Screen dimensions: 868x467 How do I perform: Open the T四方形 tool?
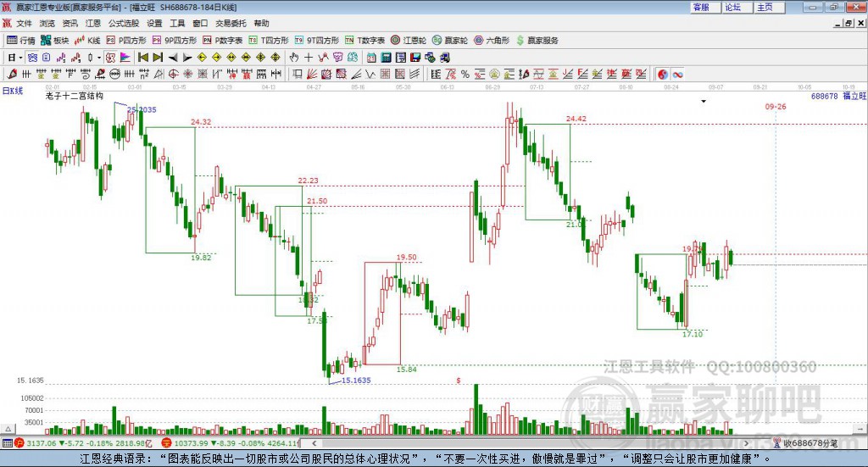[x=269, y=41]
